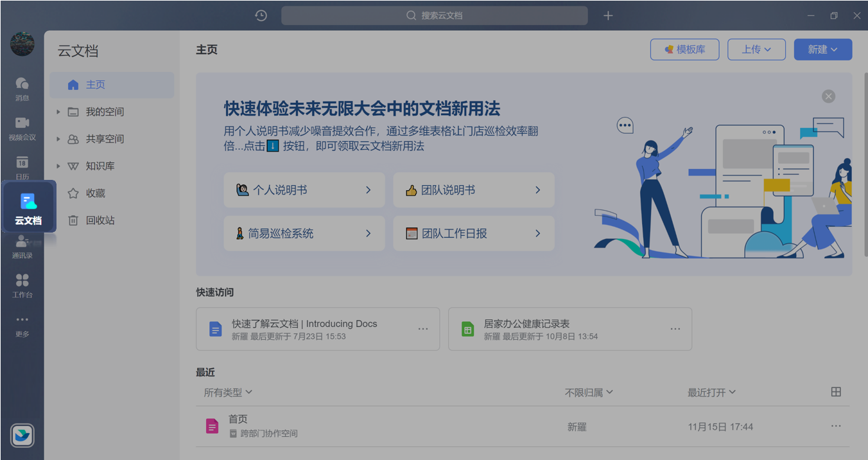Expand the 我的空间 tree arrow
The image size is (868, 460).
pyautogui.click(x=58, y=112)
